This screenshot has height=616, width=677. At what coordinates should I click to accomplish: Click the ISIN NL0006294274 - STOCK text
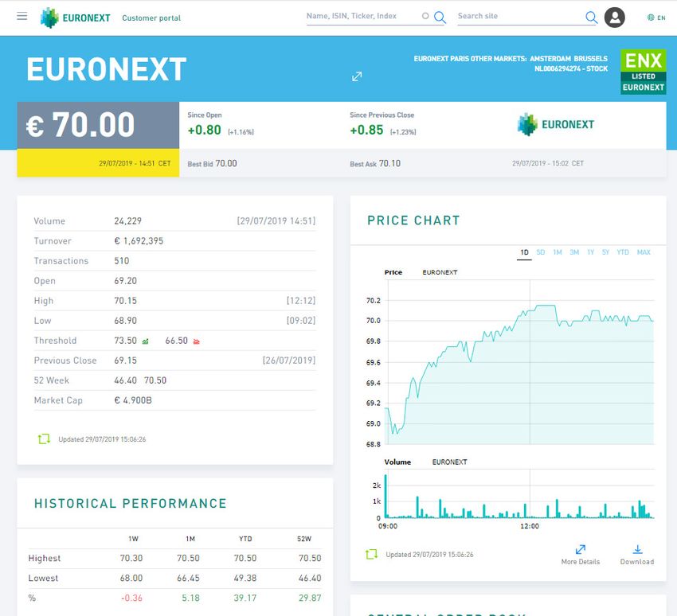click(571, 68)
